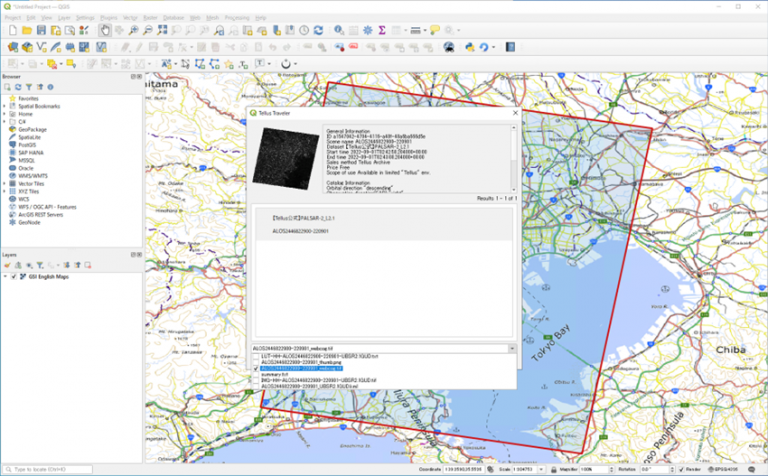Open the Project menu
Screen dimensions: 768x476
pos(13,18)
